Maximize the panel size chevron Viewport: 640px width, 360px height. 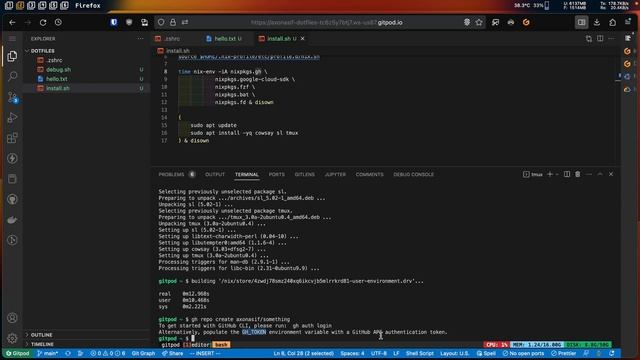point(600,174)
